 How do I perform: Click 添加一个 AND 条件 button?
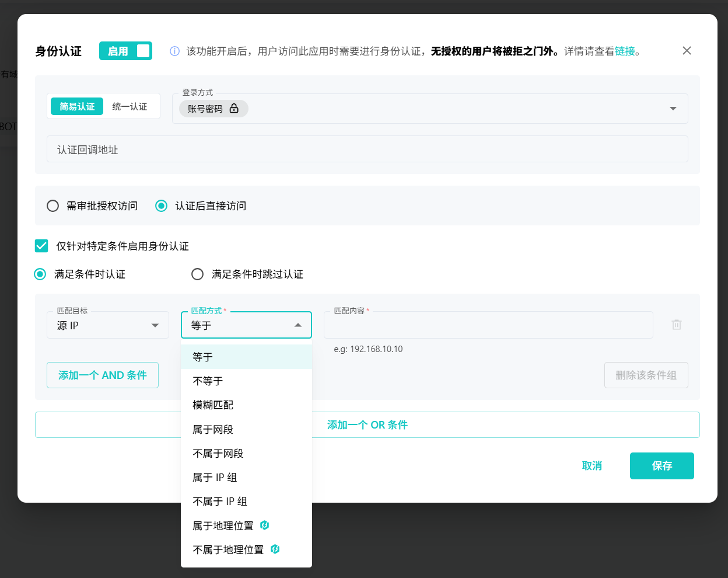103,375
